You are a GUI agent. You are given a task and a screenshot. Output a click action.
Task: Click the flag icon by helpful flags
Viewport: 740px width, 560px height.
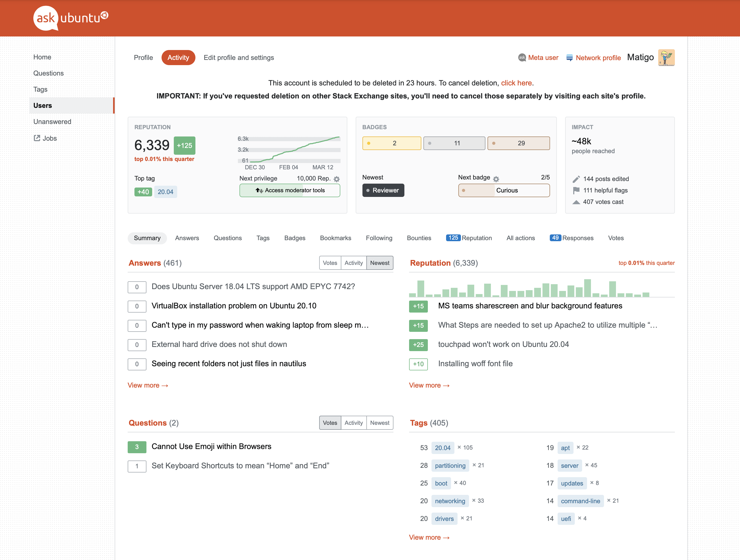[x=576, y=190]
